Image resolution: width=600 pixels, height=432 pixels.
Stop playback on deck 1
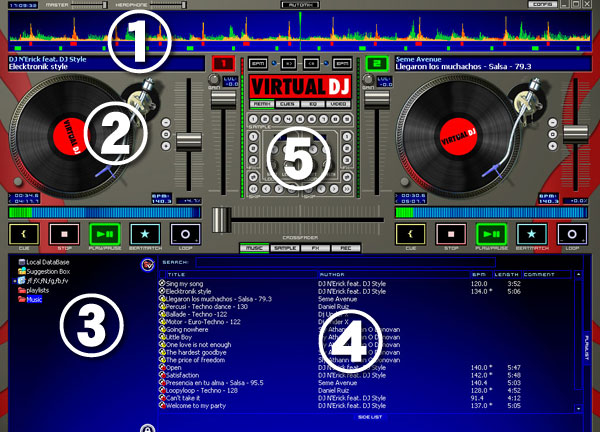(x=64, y=234)
